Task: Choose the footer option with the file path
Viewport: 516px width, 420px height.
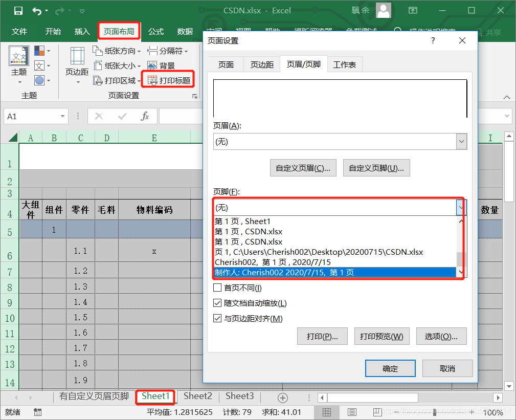Action: click(x=335, y=252)
